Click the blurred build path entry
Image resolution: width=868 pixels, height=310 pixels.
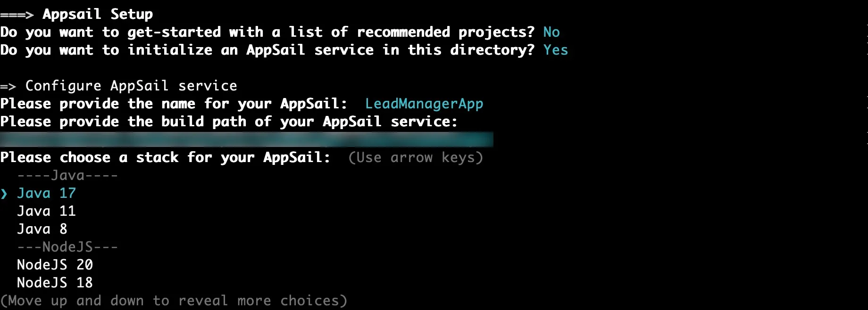246,139
